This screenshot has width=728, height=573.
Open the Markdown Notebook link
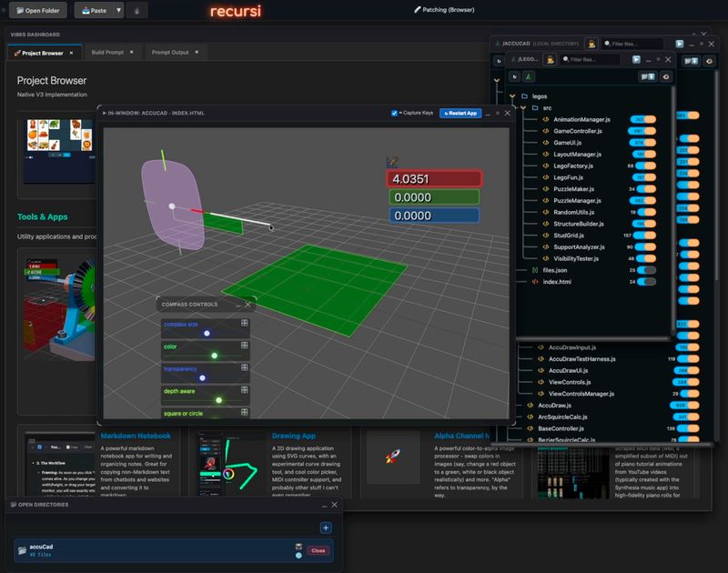[136, 436]
